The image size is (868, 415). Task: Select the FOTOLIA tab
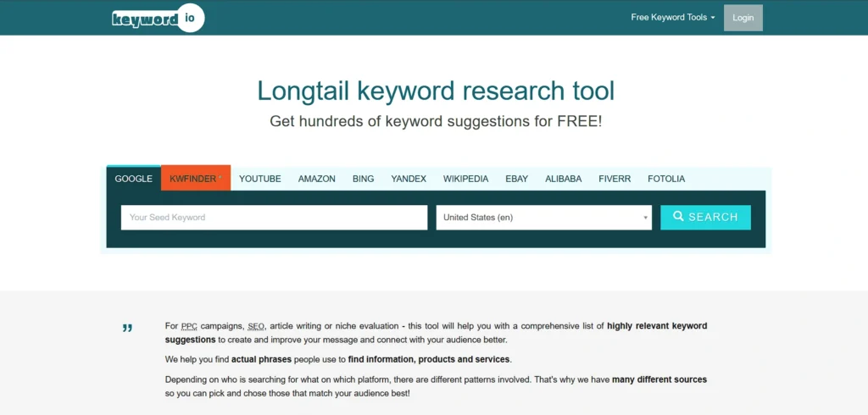[666, 179]
